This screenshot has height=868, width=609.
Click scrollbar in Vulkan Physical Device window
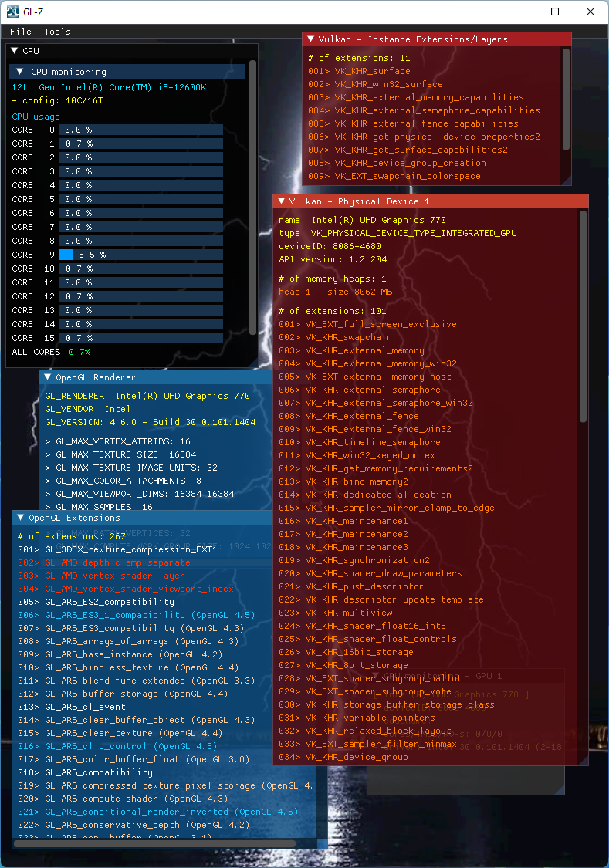pyautogui.click(x=583, y=316)
